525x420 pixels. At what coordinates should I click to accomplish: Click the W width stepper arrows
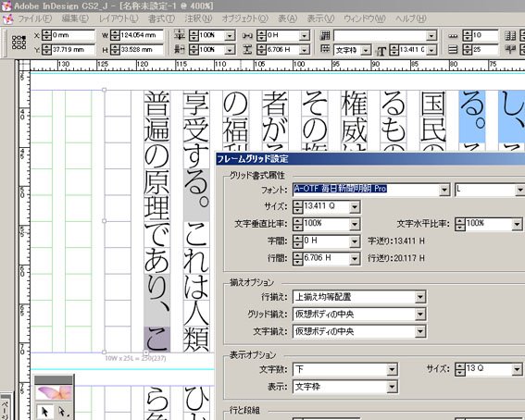tap(115, 35)
